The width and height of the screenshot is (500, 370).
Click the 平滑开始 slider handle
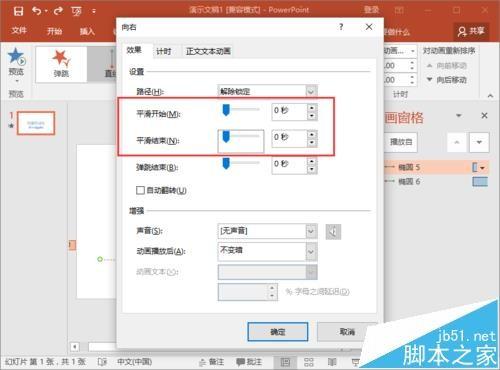pos(226,110)
